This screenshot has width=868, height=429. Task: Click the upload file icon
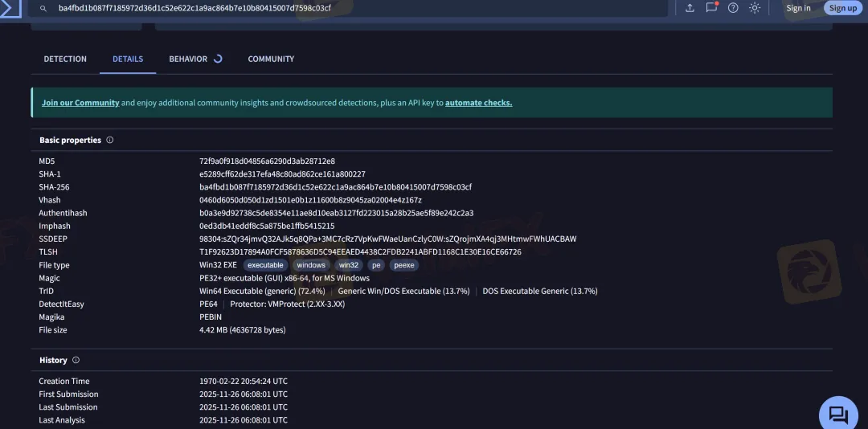[x=690, y=8]
